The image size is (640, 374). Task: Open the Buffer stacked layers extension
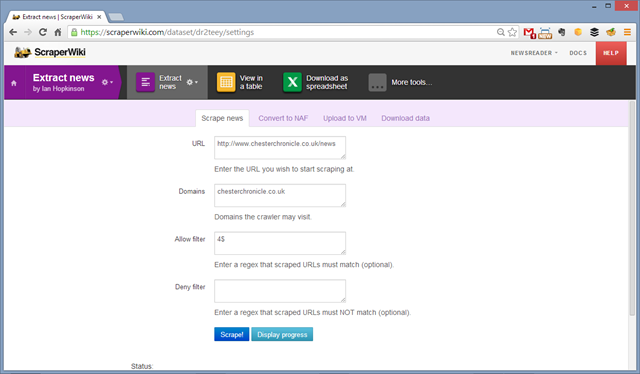tap(594, 32)
